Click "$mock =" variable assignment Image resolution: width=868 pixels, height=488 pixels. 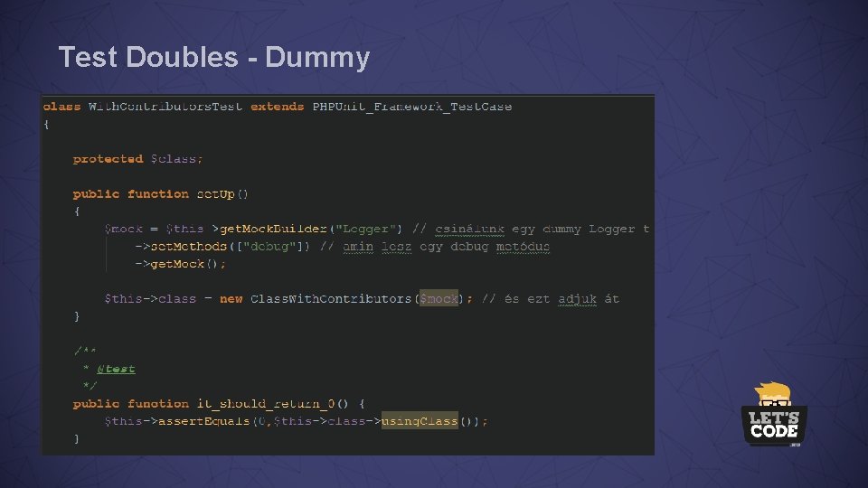pyautogui.click(x=131, y=229)
